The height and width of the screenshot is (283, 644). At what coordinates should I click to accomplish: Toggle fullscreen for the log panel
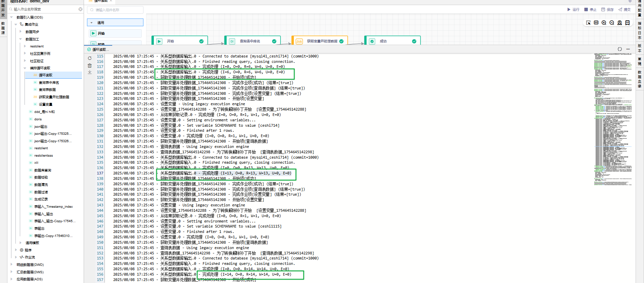[620, 49]
